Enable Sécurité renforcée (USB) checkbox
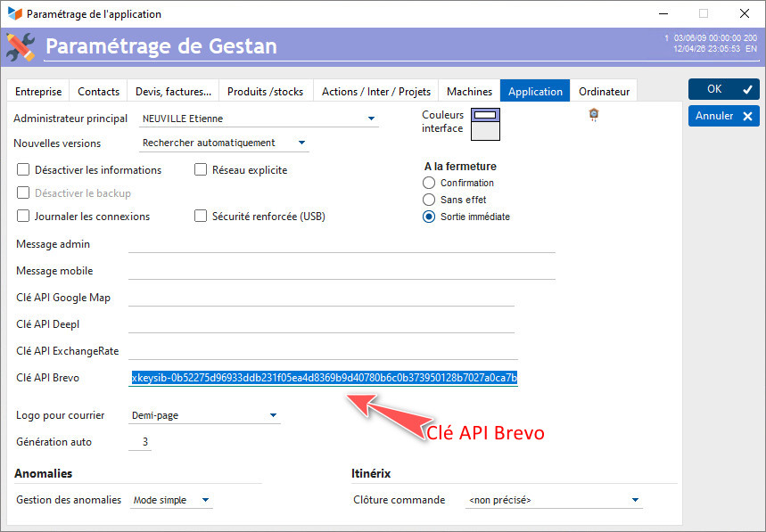The image size is (766, 532). [202, 217]
